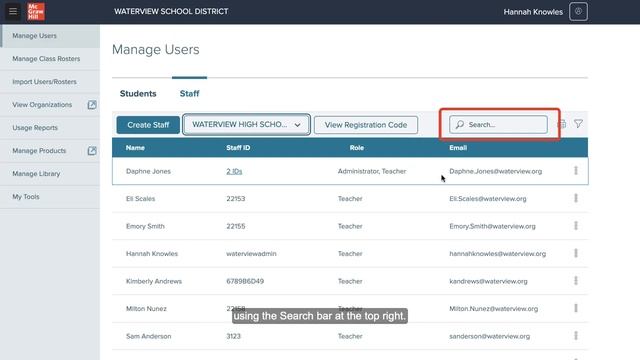The image size is (640, 360).
Task: Click staff ID 3123
Action: click(x=233, y=336)
